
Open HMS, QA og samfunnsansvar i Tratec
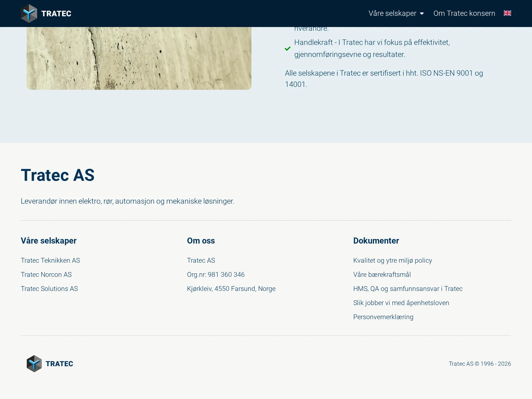click(408, 289)
